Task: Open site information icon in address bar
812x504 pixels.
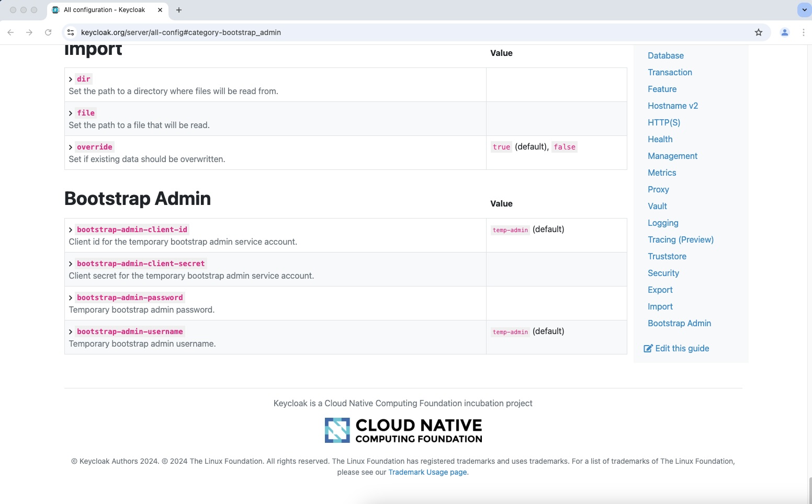Action: 71,32
